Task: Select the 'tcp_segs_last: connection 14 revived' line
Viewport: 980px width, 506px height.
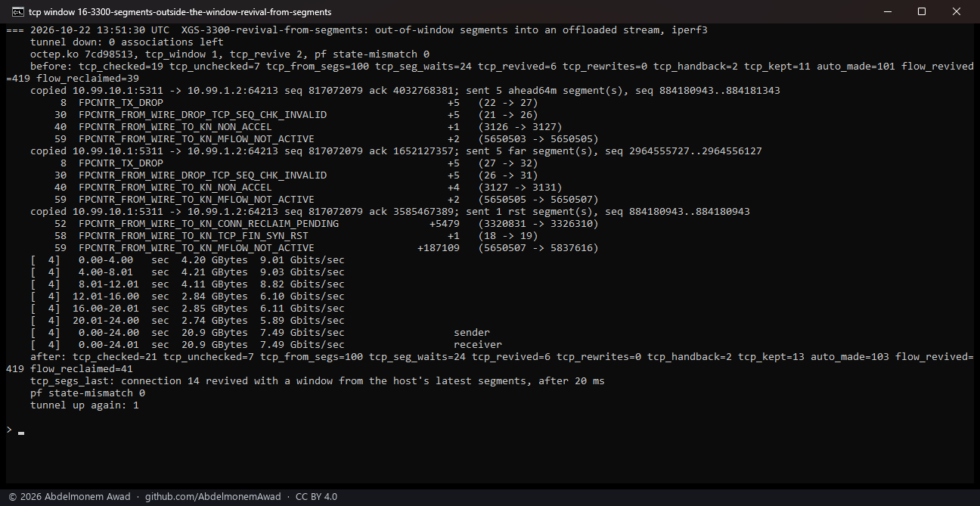Action: pos(318,381)
